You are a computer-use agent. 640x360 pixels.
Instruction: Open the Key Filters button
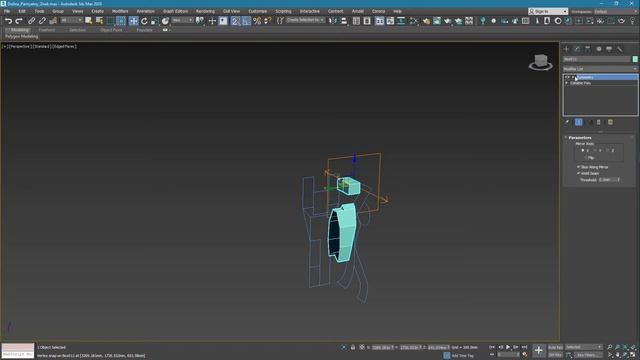pos(588,355)
